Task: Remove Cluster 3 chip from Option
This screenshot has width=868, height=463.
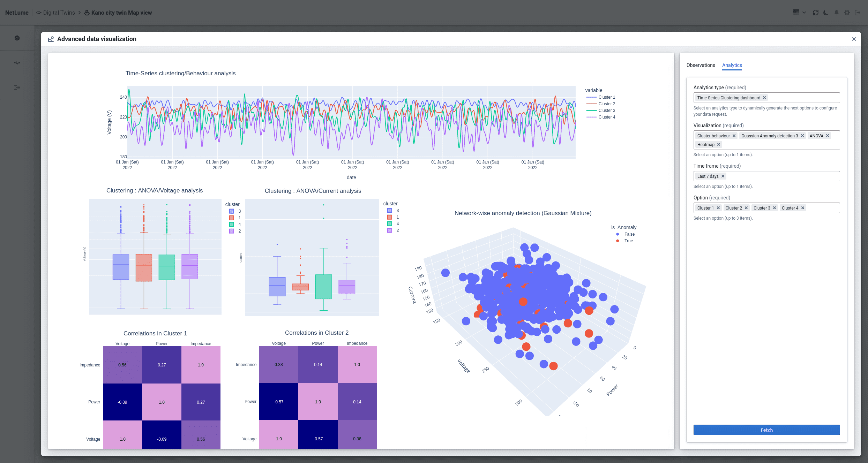Action: click(x=775, y=208)
